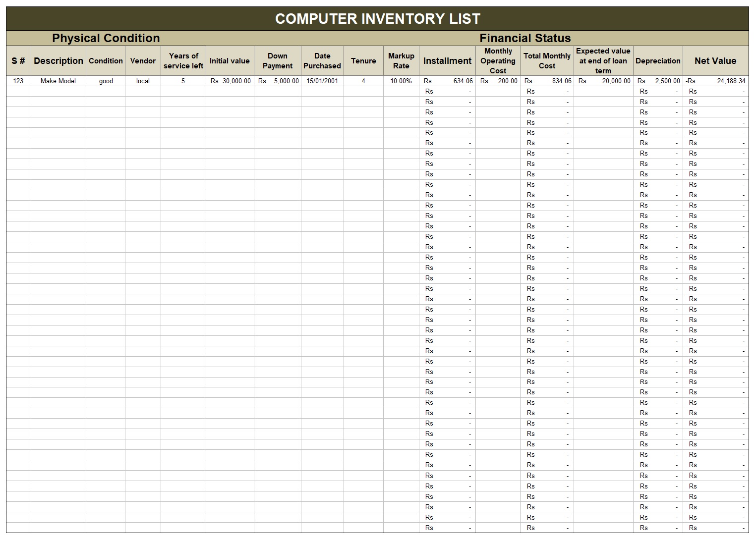This screenshot has width=756, height=541.
Task: Click the Initial value column header
Action: tap(230, 61)
